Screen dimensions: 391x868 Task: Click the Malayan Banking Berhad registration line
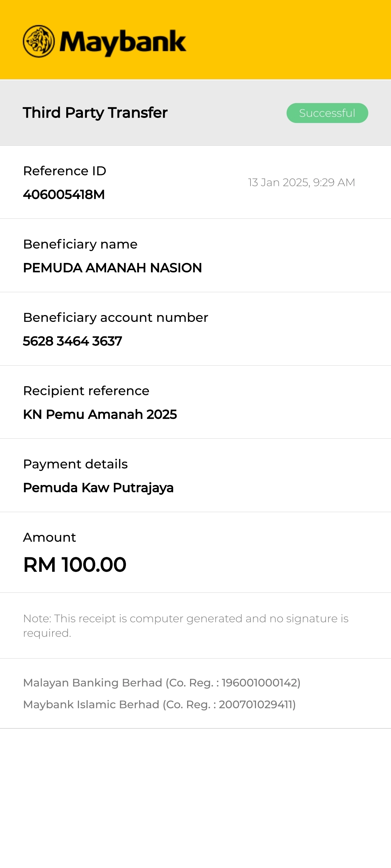pyautogui.click(x=162, y=683)
